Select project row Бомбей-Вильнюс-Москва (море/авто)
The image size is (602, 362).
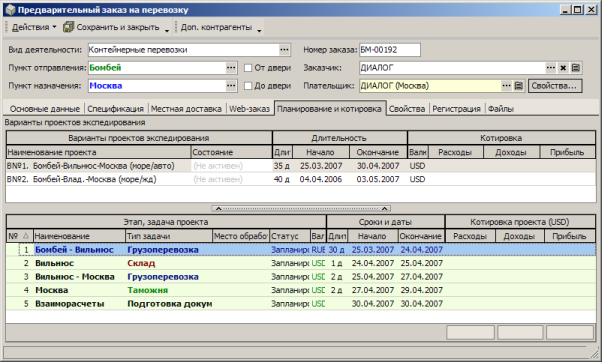click(x=301, y=166)
